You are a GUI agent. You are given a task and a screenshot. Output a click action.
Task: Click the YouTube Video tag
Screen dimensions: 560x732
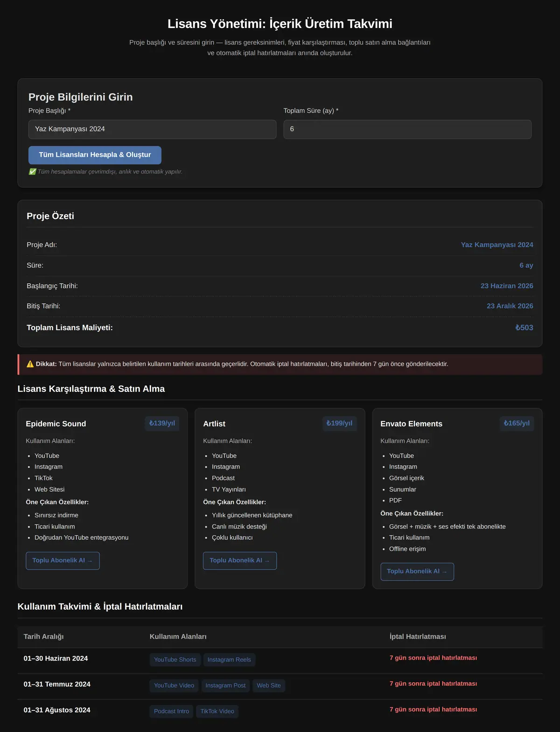tap(174, 685)
